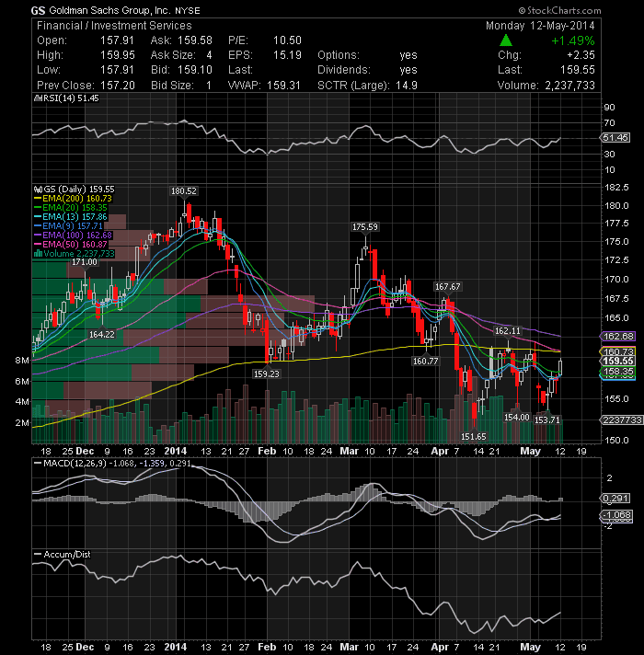This screenshot has height=655, width=644.
Task: Click the 164.22 low price label
Action: [x=101, y=334]
